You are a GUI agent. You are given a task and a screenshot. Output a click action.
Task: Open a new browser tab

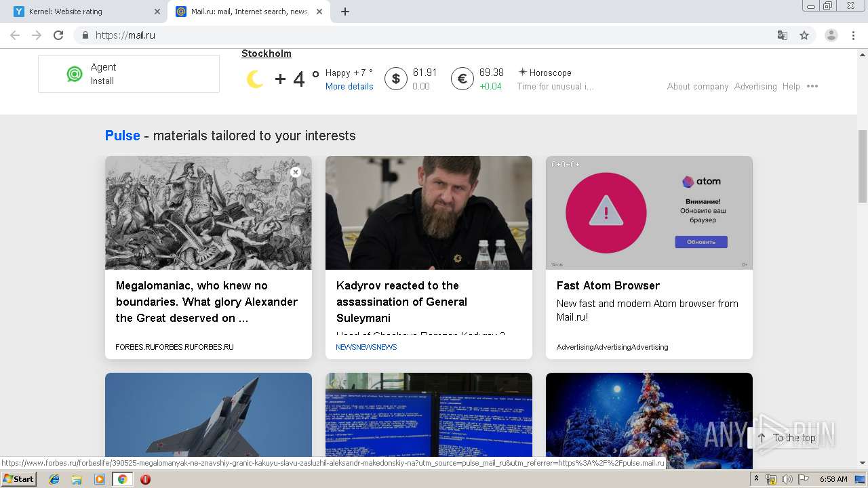tap(345, 12)
